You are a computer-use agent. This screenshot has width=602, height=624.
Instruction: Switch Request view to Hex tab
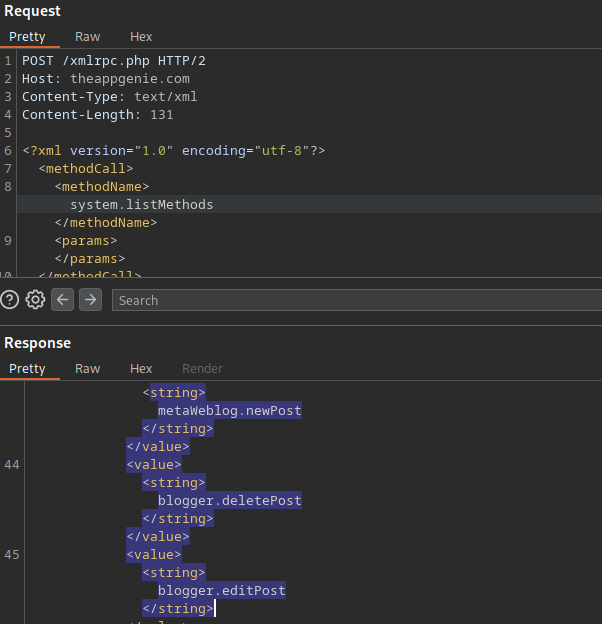coord(141,37)
